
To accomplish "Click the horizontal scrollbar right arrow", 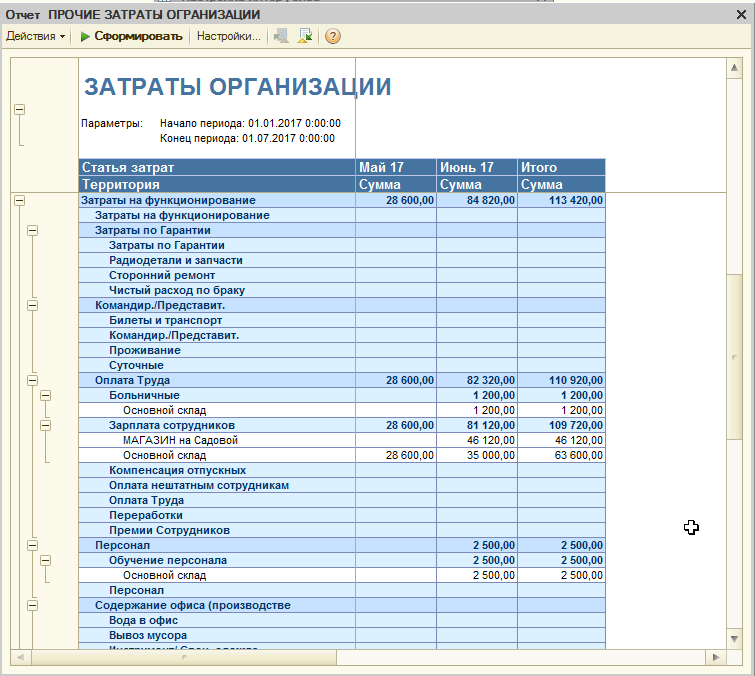I will (716, 657).
